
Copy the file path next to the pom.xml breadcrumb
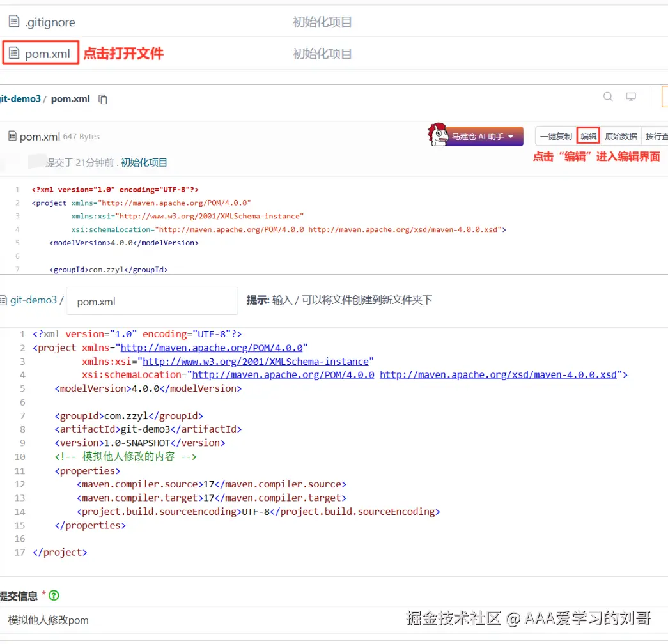[x=103, y=99]
